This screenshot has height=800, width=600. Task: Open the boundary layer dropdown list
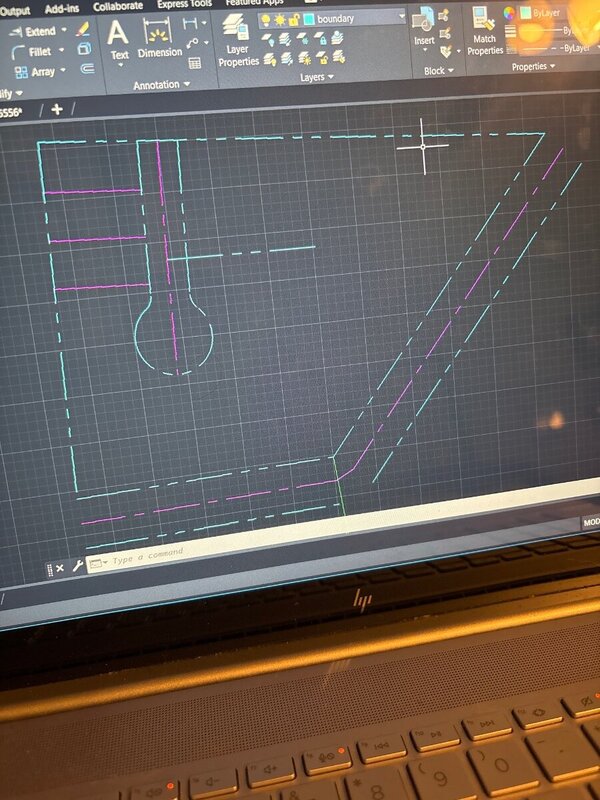[x=402, y=16]
